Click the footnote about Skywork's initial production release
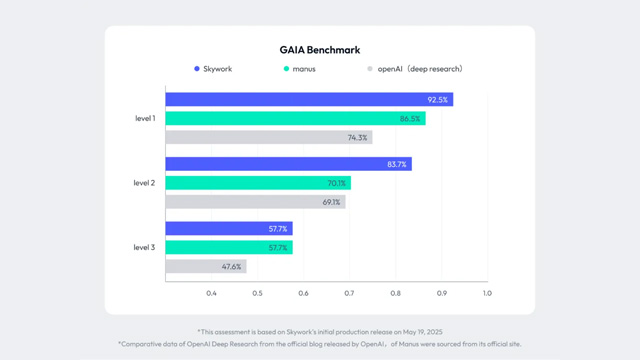 320,332
